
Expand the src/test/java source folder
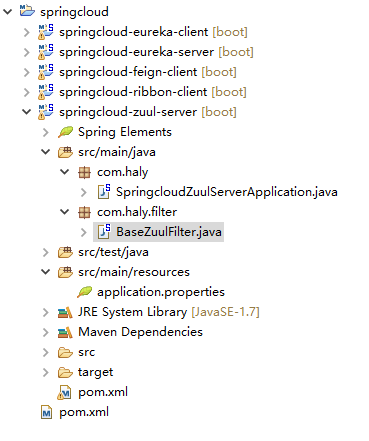pyautogui.click(x=46, y=252)
